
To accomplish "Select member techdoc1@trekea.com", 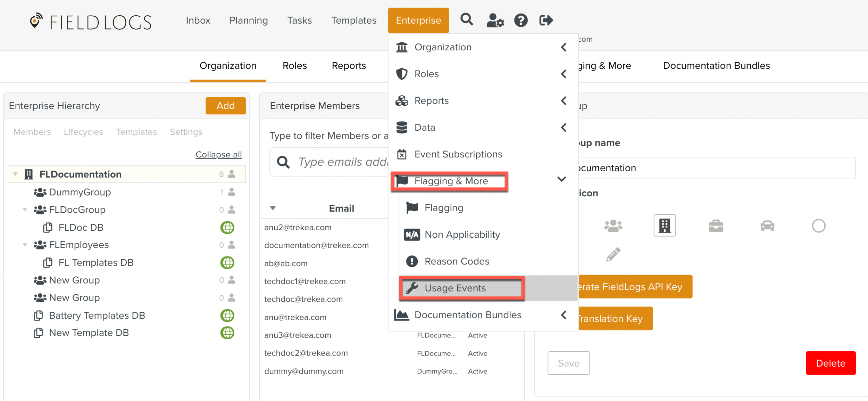I will [x=305, y=281].
